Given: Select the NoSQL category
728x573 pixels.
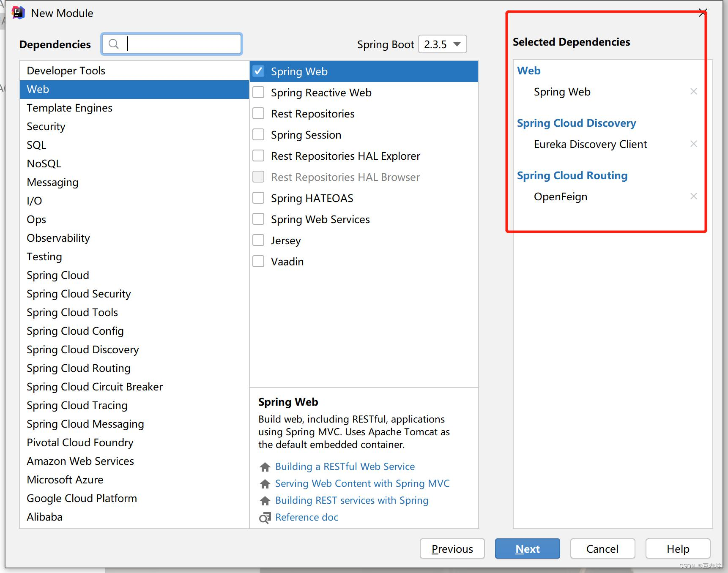Looking at the screenshot, I should coord(134,164).
